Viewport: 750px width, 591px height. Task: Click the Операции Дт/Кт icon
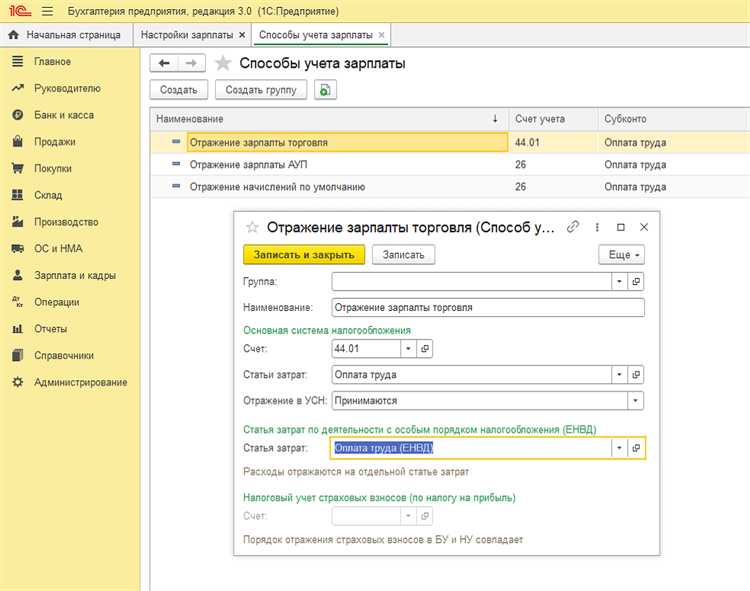coord(18,302)
